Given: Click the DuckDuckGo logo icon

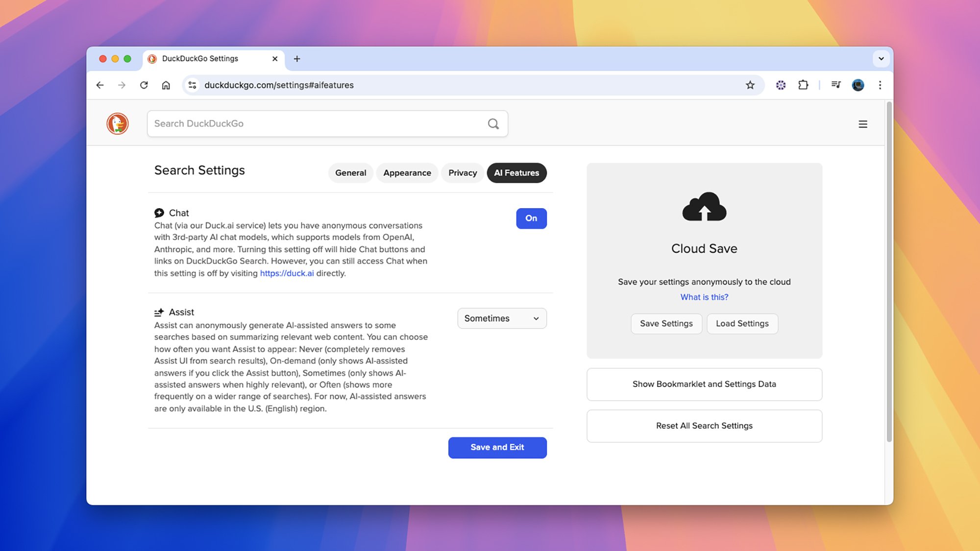Looking at the screenshot, I should [117, 124].
